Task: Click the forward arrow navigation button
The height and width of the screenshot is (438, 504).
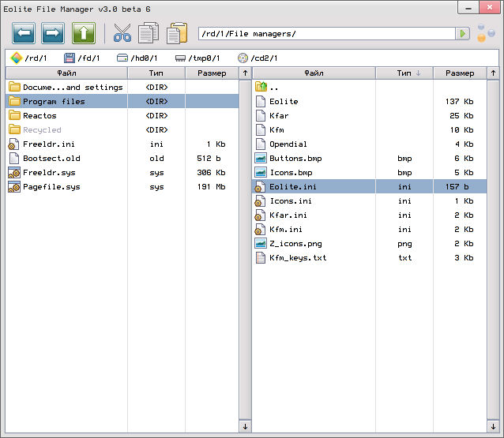Action: [x=53, y=33]
